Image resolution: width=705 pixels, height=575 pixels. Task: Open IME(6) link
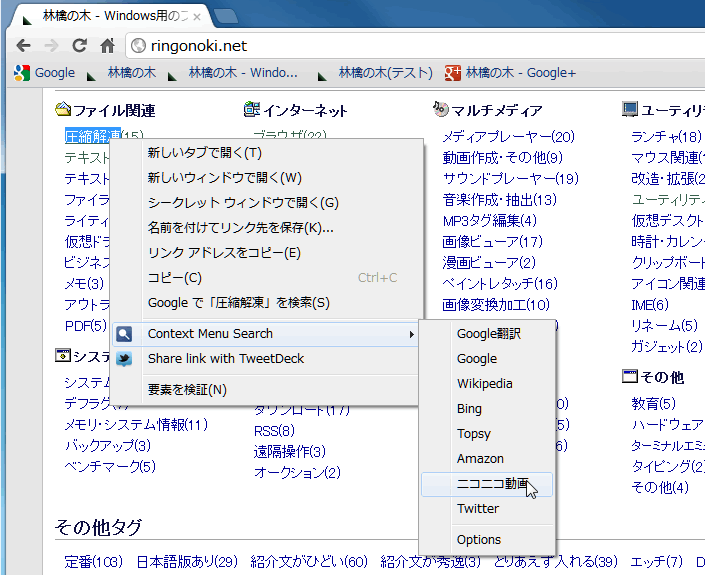tap(650, 305)
